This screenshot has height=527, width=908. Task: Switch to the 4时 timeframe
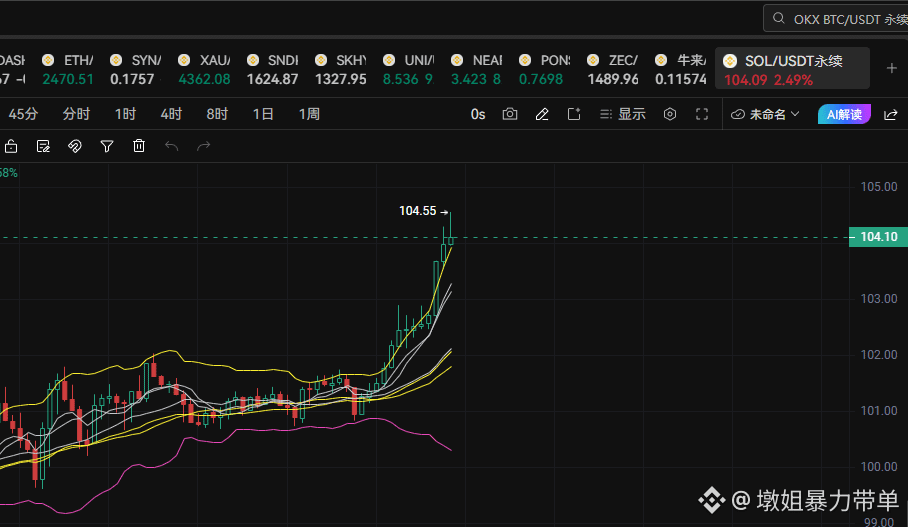tap(171, 114)
